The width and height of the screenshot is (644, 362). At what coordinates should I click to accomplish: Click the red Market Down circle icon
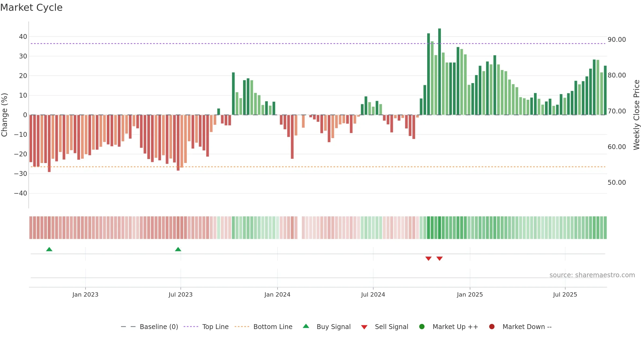pos(492,327)
